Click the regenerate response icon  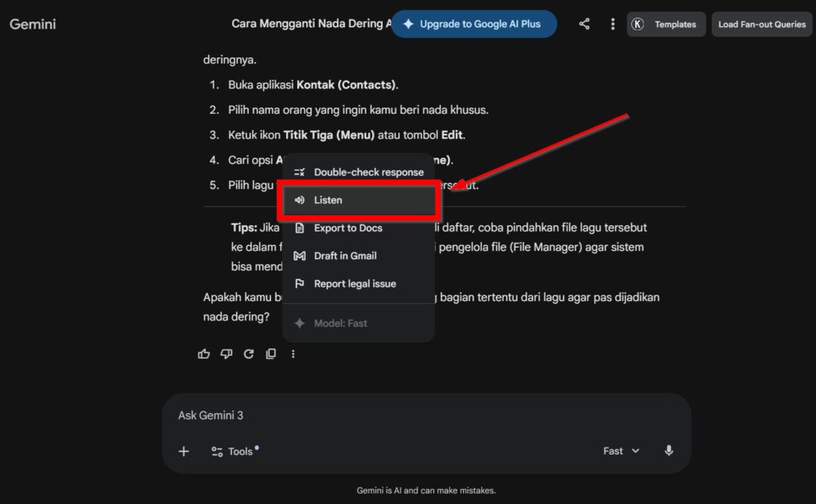[x=249, y=354]
